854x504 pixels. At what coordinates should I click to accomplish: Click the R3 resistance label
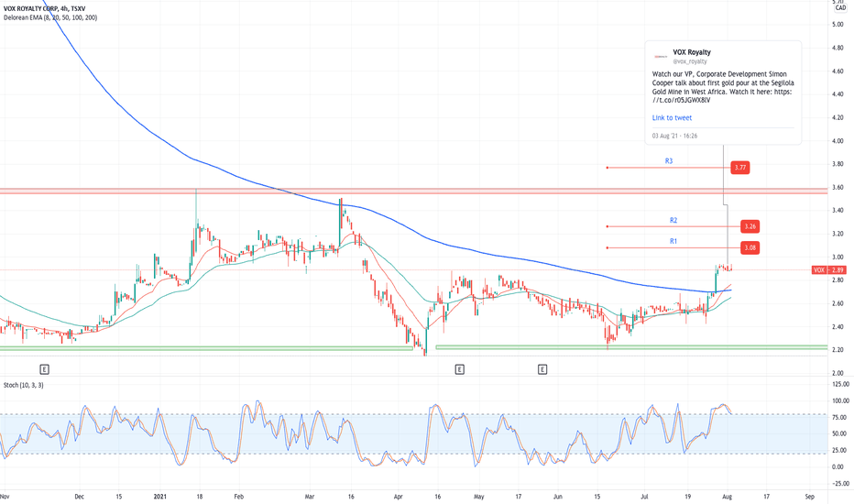pos(669,161)
